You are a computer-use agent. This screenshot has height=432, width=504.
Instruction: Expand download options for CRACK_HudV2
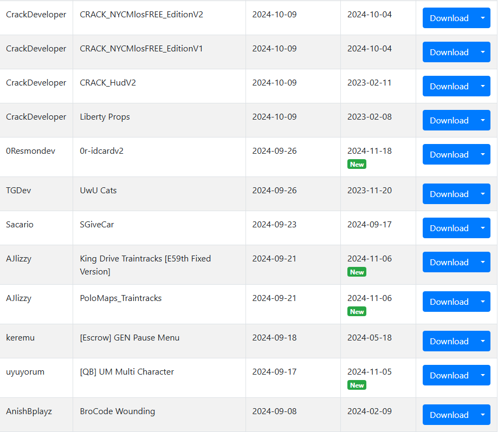pos(483,86)
